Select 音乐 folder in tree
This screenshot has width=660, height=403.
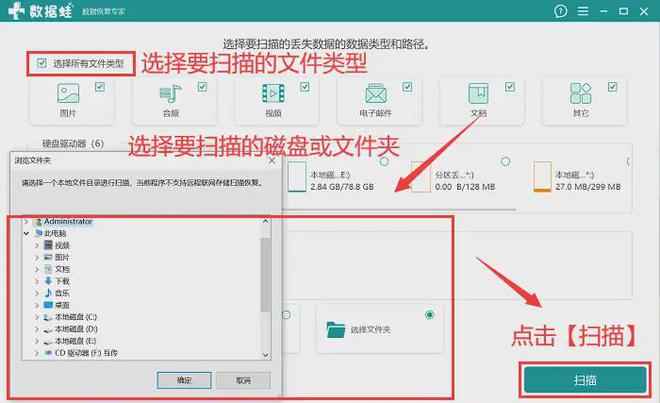62,293
